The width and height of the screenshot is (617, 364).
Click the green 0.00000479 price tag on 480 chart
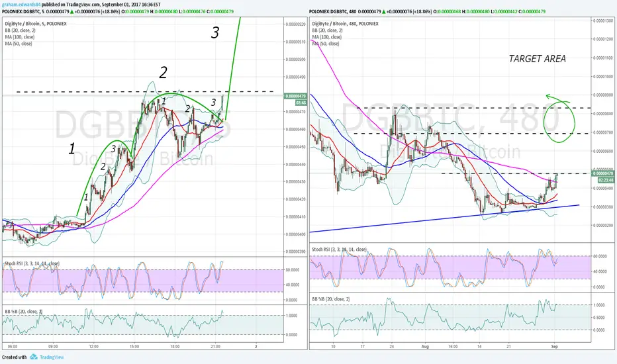602,173
